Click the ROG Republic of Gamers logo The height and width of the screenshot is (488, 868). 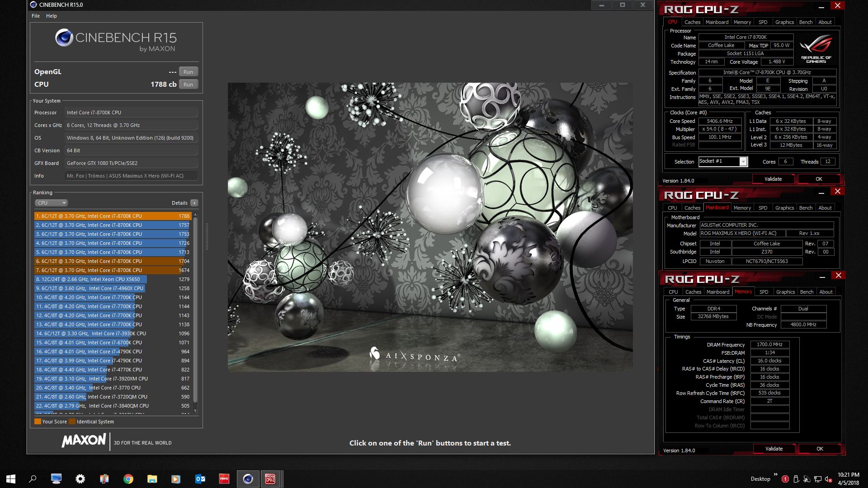(816, 49)
